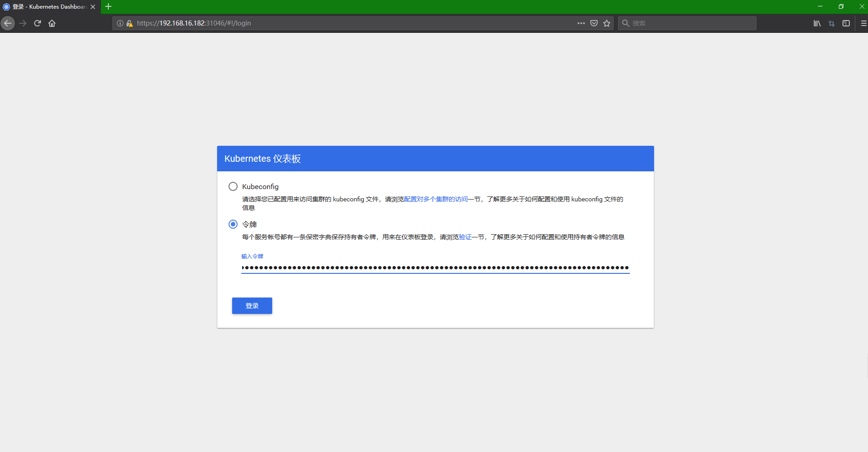Open the 配置对多个集群的访问 link
The image size is (868, 452).
click(x=436, y=199)
